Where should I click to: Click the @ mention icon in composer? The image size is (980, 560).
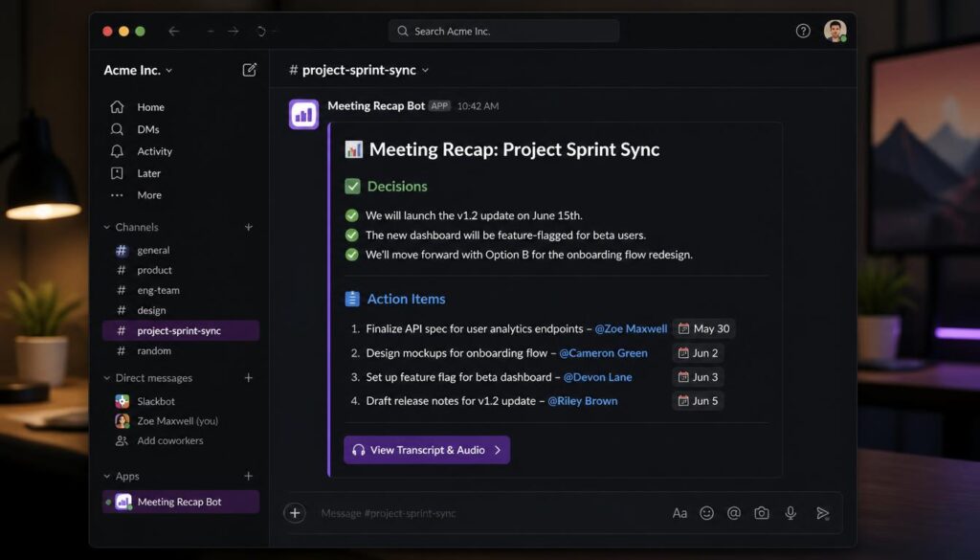tap(734, 513)
